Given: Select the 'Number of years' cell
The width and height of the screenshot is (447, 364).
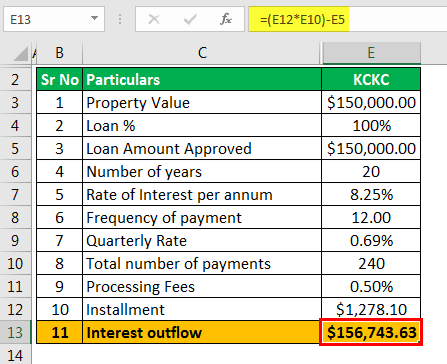Looking at the screenshot, I should point(202,171).
